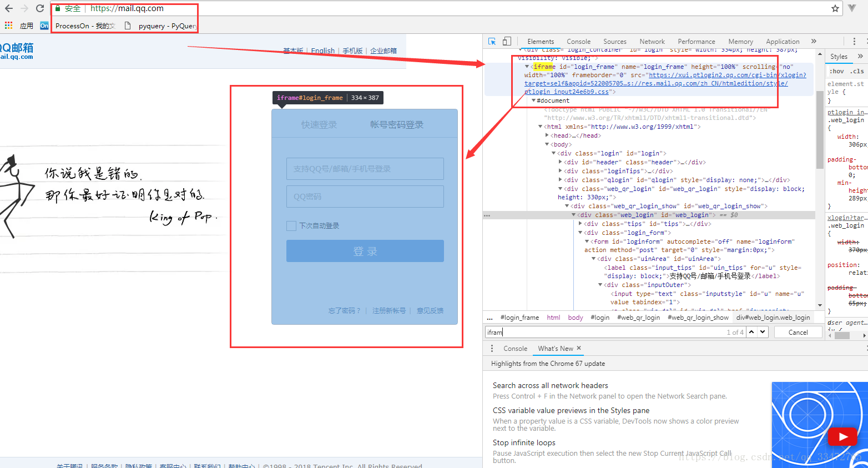Click the browser back arrow
Viewport: 868px width, 468px height.
[x=9, y=8]
